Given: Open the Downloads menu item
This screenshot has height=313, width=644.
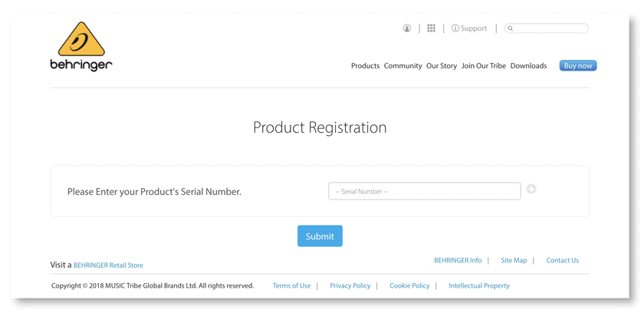Looking at the screenshot, I should pos(528,66).
